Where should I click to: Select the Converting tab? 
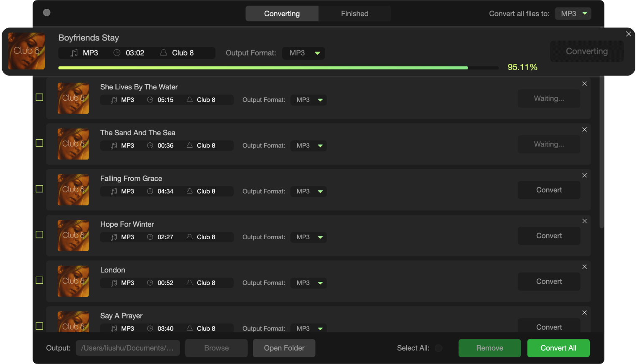pos(282,14)
